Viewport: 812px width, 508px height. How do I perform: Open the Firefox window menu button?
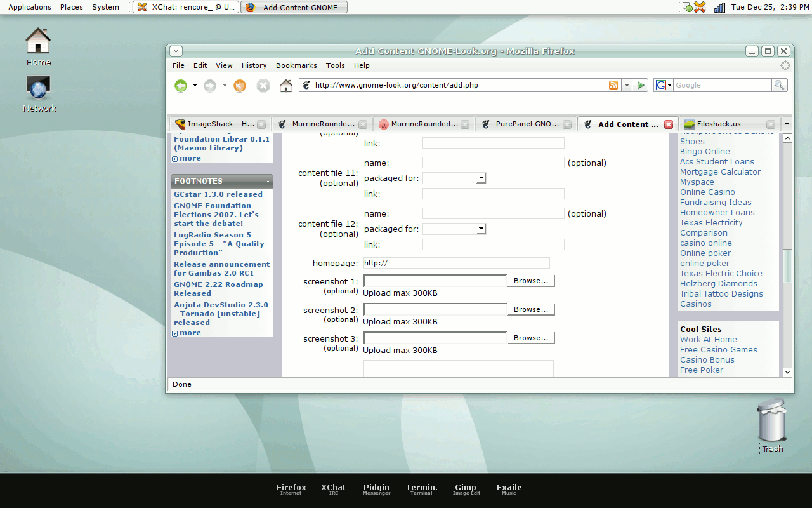176,51
